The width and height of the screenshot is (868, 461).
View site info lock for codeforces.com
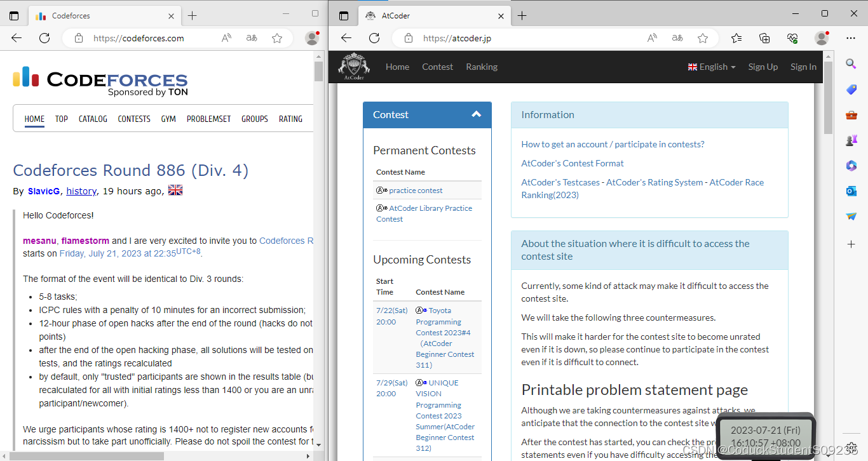(79, 38)
